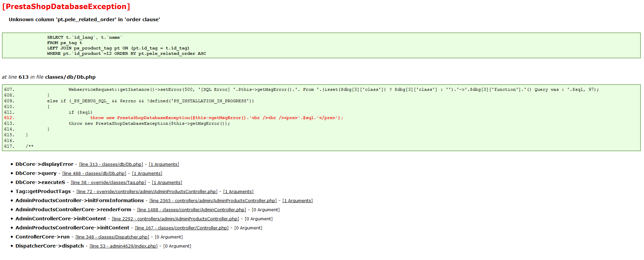Open line 348 classes/Dispatcher.php link
Viewport: 644px width, 260px height.
[x=112, y=237]
